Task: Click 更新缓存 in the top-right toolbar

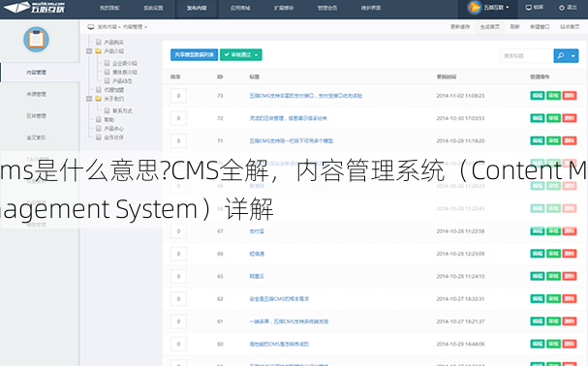Action: pos(460,26)
